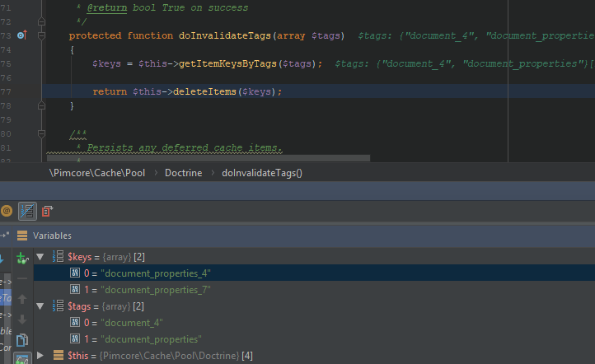The height and width of the screenshot is (364, 595).
Task: Select the Doctrine breadcrumb
Action: [183, 173]
